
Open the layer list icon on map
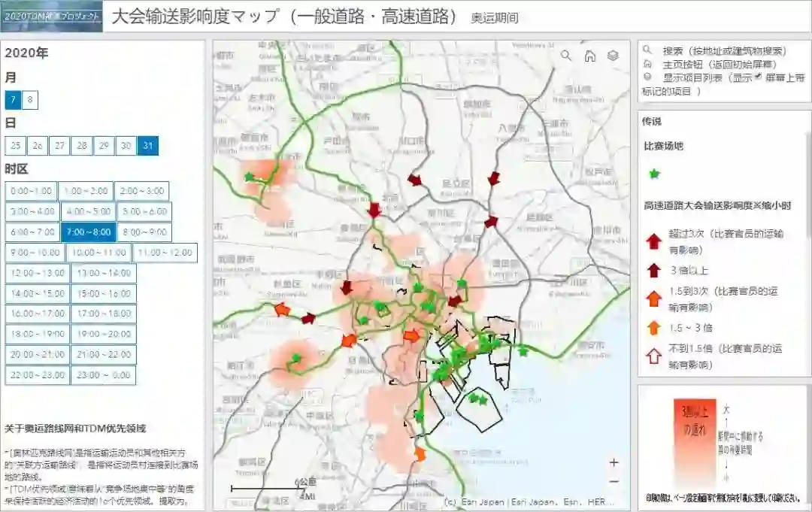[613, 56]
